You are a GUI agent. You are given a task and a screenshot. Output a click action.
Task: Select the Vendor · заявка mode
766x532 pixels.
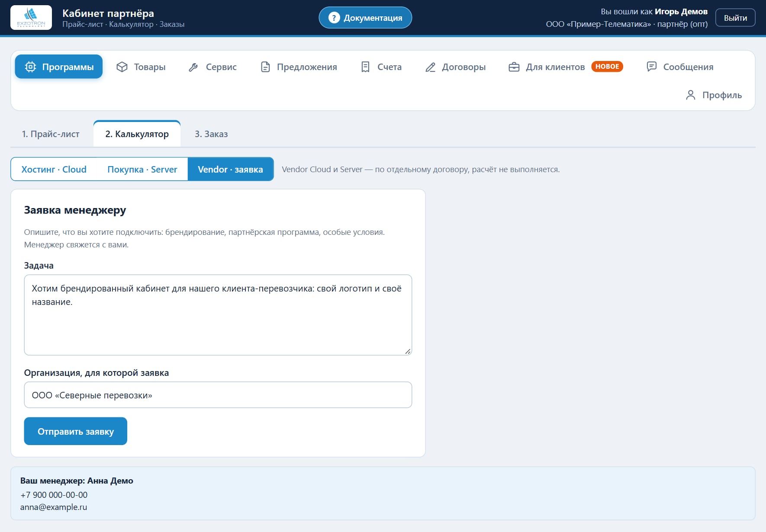coord(230,169)
